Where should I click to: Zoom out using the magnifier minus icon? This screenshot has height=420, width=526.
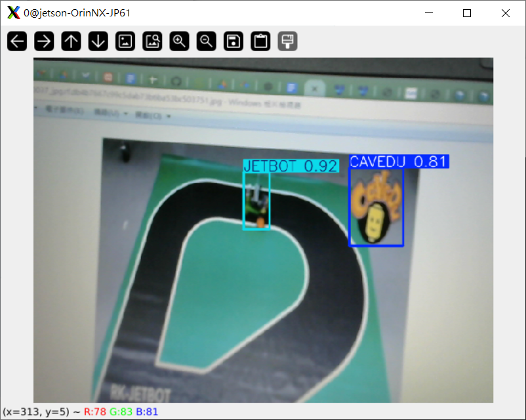click(x=207, y=41)
